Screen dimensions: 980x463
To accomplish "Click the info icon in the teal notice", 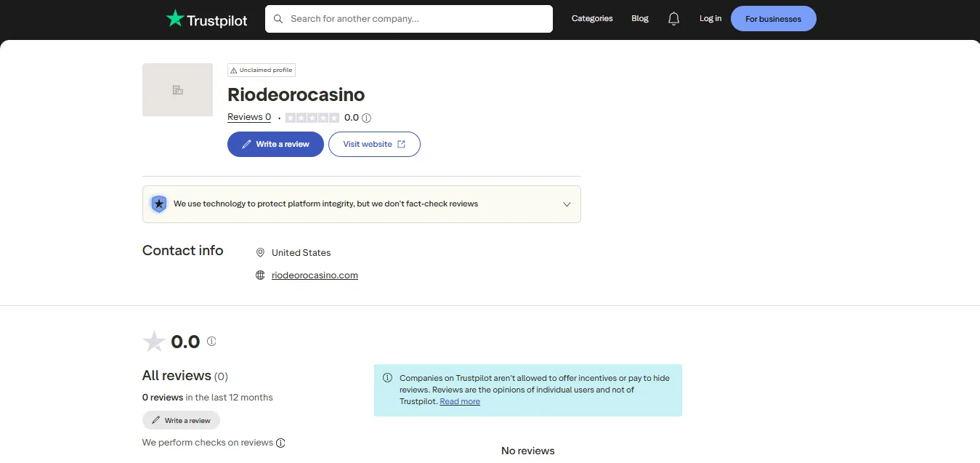I will click(387, 378).
